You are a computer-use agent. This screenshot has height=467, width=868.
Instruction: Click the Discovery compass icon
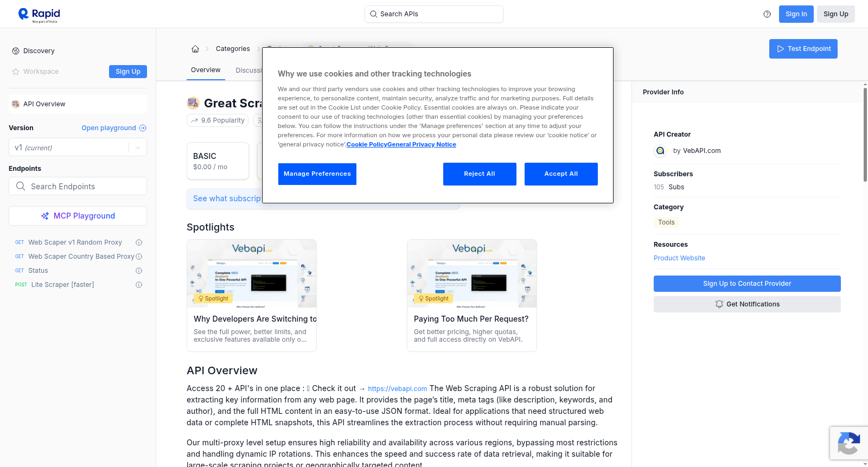tap(16, 51)
